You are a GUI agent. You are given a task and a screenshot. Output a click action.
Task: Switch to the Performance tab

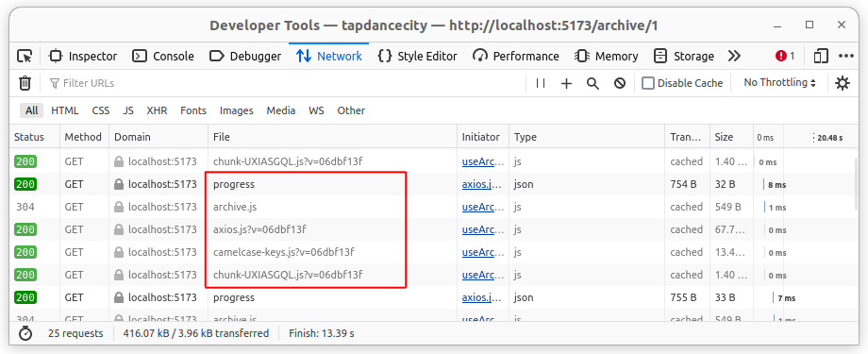(x=516, y=56)
